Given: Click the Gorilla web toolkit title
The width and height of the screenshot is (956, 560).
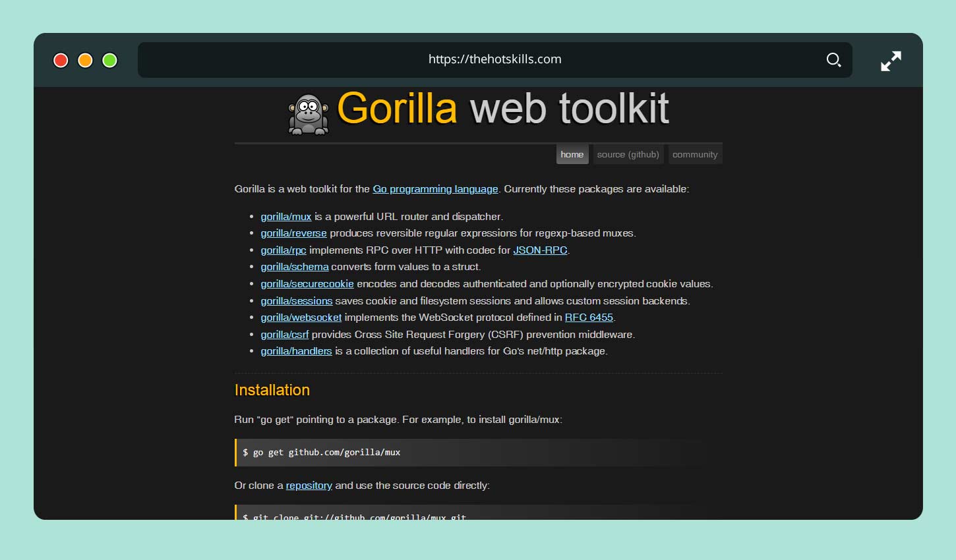Looking at the screenshot, I should click(x=503, y=109).
